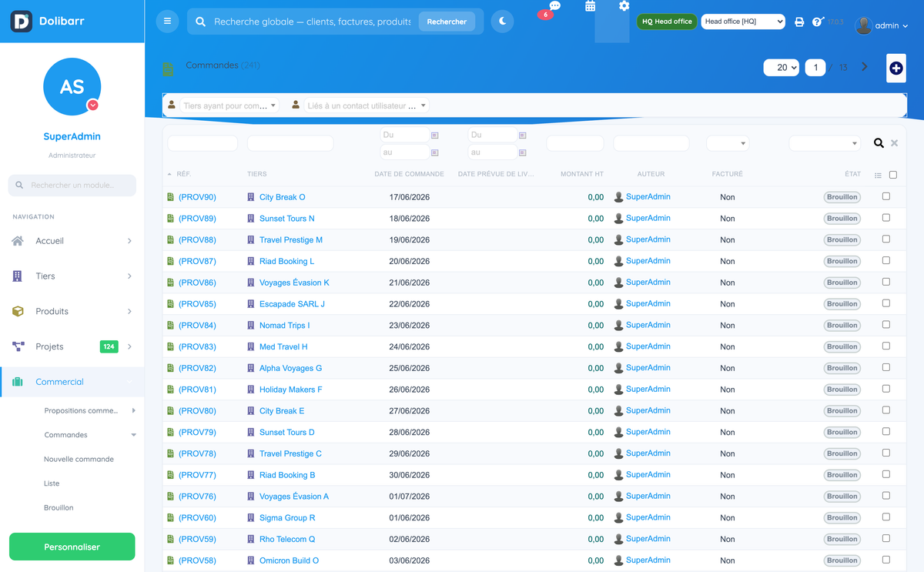The image size is (924, 572).
Task: Open column selector list icon
Action: pos(878,176)
